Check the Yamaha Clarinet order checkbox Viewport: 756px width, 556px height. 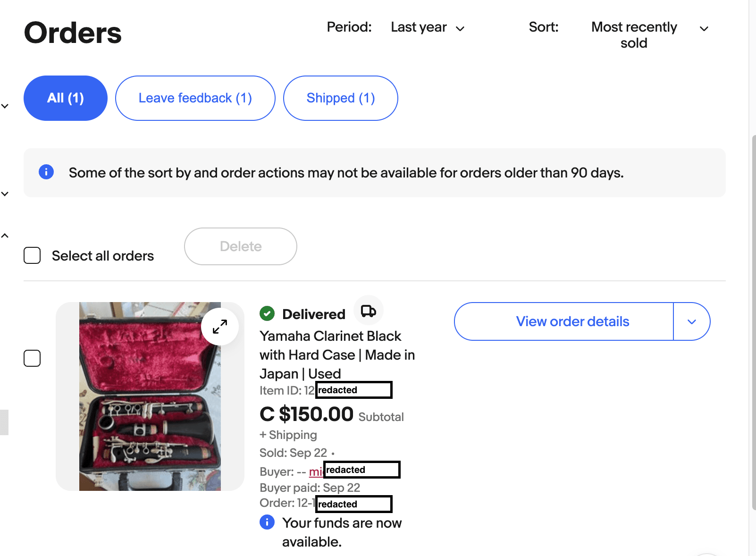click(32, 358)
